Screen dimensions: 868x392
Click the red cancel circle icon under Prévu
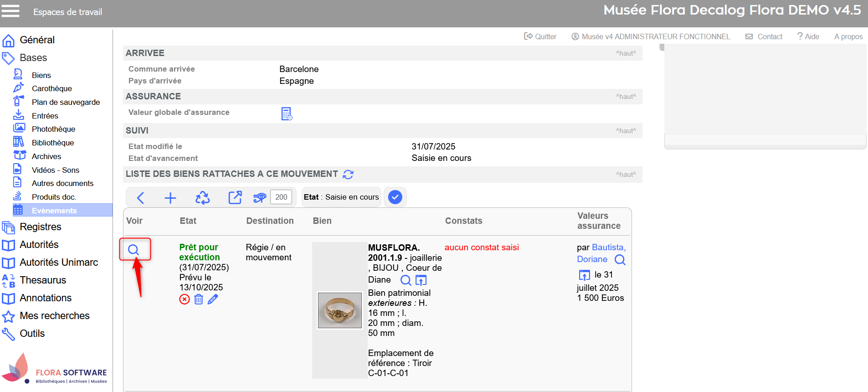pos(185,299)
